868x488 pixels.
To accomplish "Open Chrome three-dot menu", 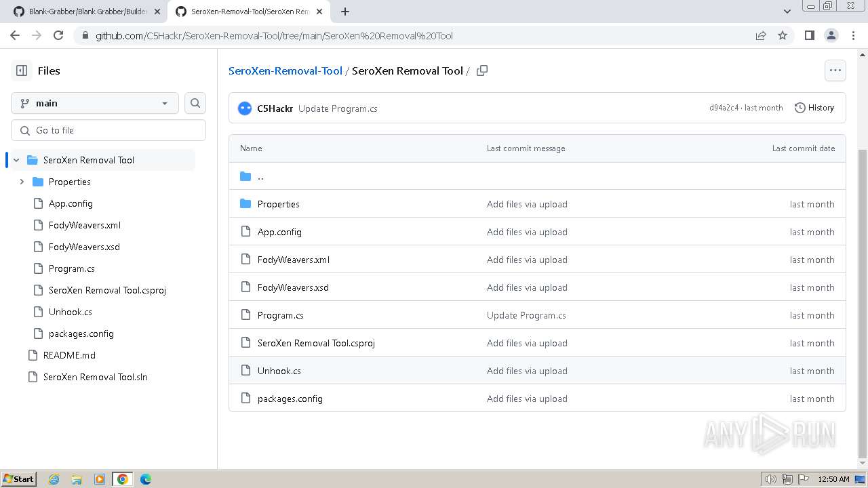I will click(852, 35).
